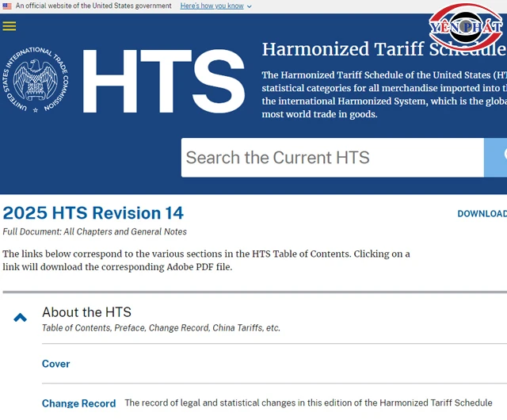The image size is (507, 420).
Task: Click the Harmonized Tariff Schedule banner title
Action: [x=383, y=49]
